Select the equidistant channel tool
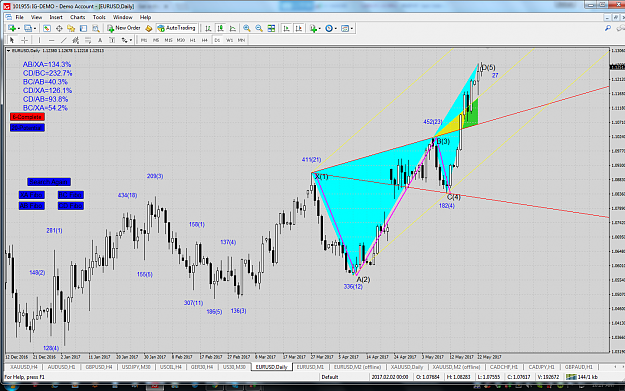Image resolution: width=625 pixels, height=391 pixels. [75, 40]
